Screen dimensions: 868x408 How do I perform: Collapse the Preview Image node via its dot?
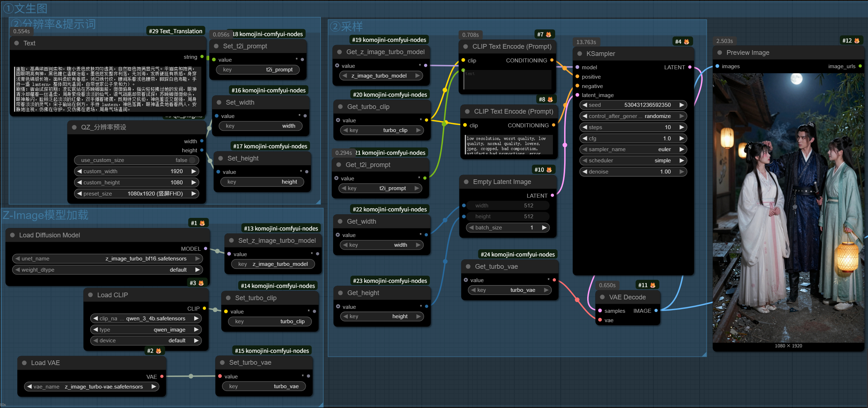tap(720, 53)
